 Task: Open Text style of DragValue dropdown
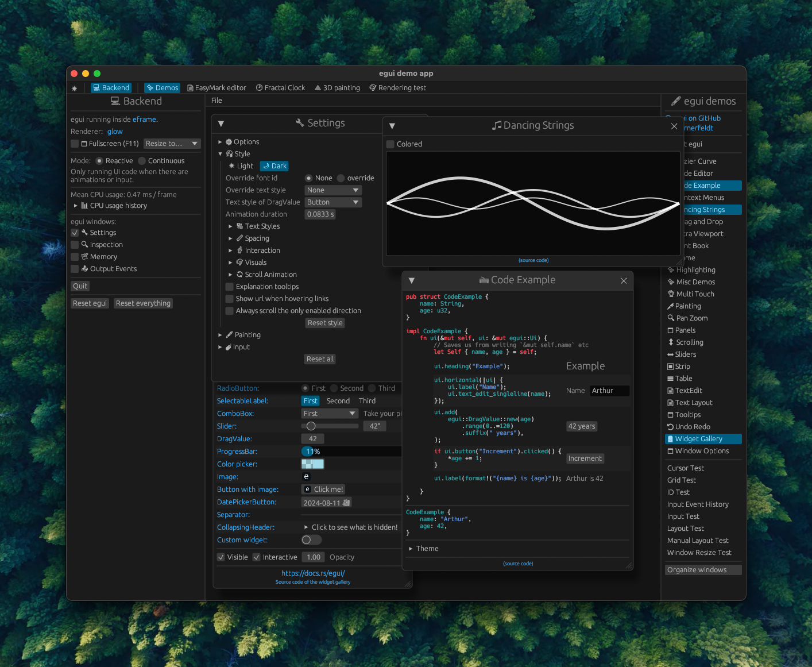click(333, 202)
